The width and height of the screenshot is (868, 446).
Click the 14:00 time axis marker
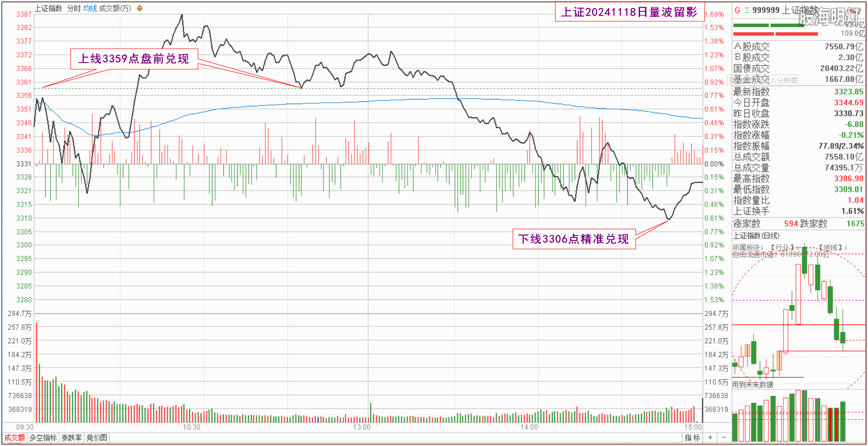(x=529, y=427)
